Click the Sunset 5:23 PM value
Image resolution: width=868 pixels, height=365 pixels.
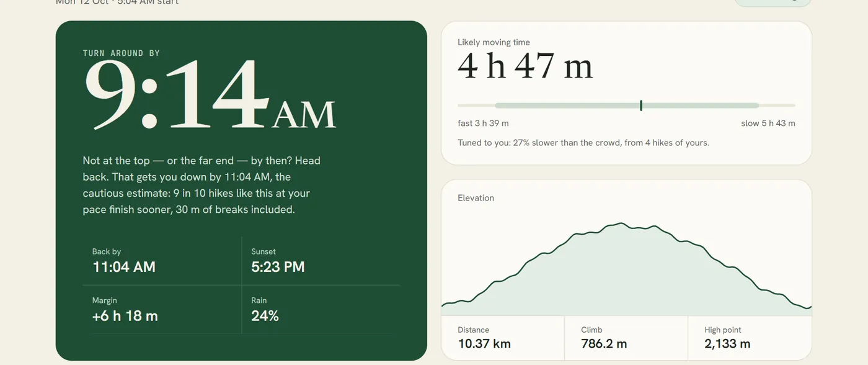278,267
